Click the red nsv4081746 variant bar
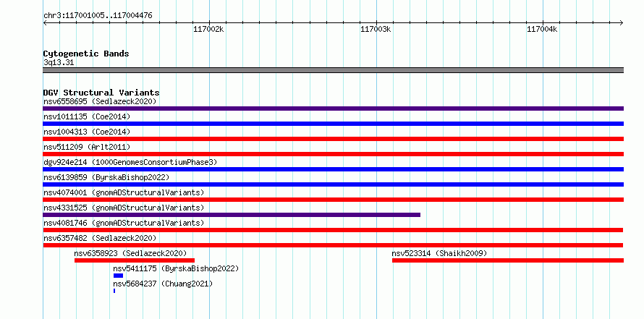Screen dimensions: 644x319 pos(333,230)
